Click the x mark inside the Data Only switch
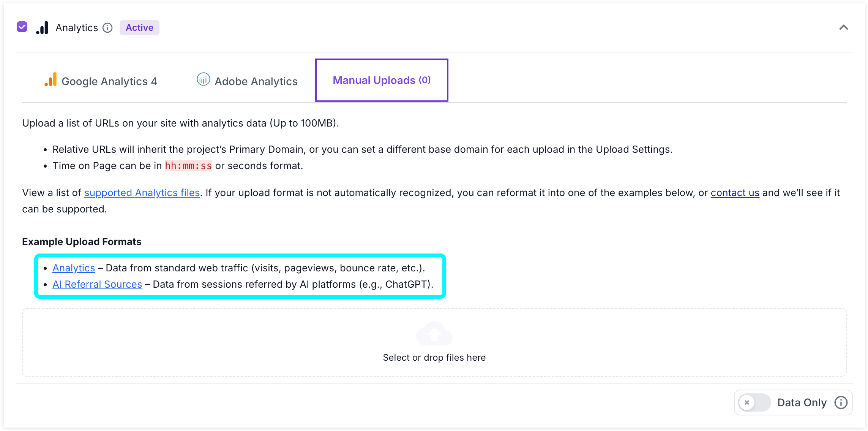This screenshot has height=431, width=868. click(747, 402)
